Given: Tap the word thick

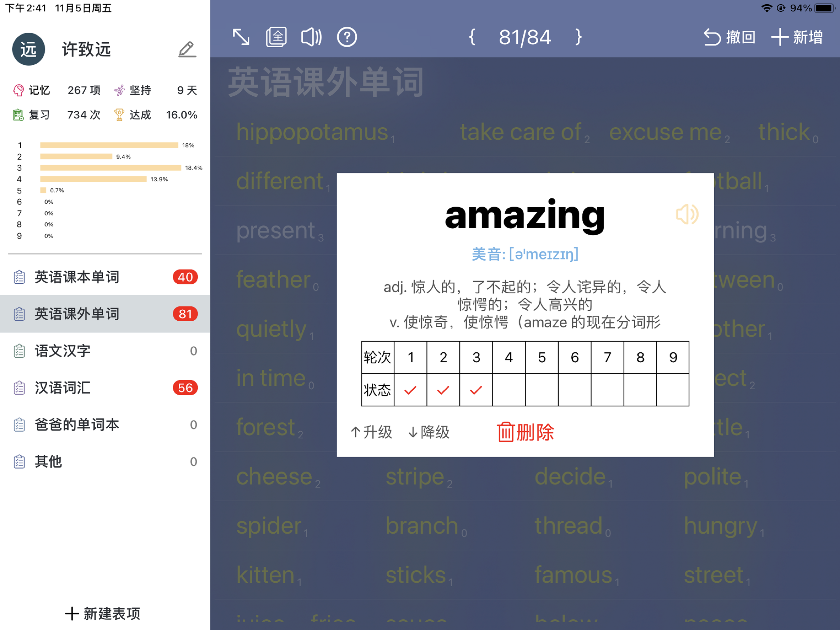Looking at the screenshot, I should 784,132.
